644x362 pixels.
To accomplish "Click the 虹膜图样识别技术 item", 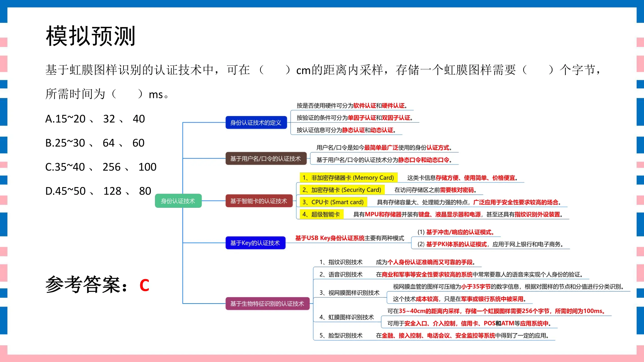I will (347, 317).
